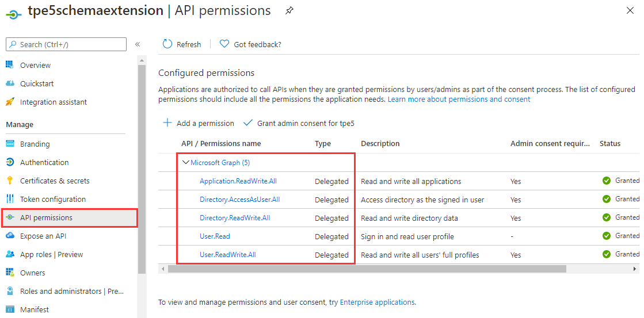This screenshot has width=644, height=318.
Task: Click the Expose an API icon
Action: pyautogui.click(x=10, y=236)
